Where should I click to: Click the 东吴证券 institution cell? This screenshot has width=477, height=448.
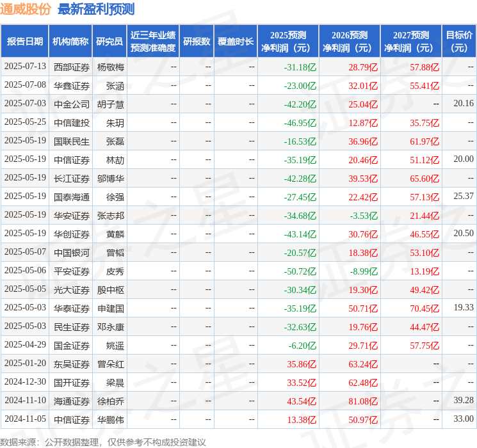point(72,364)
